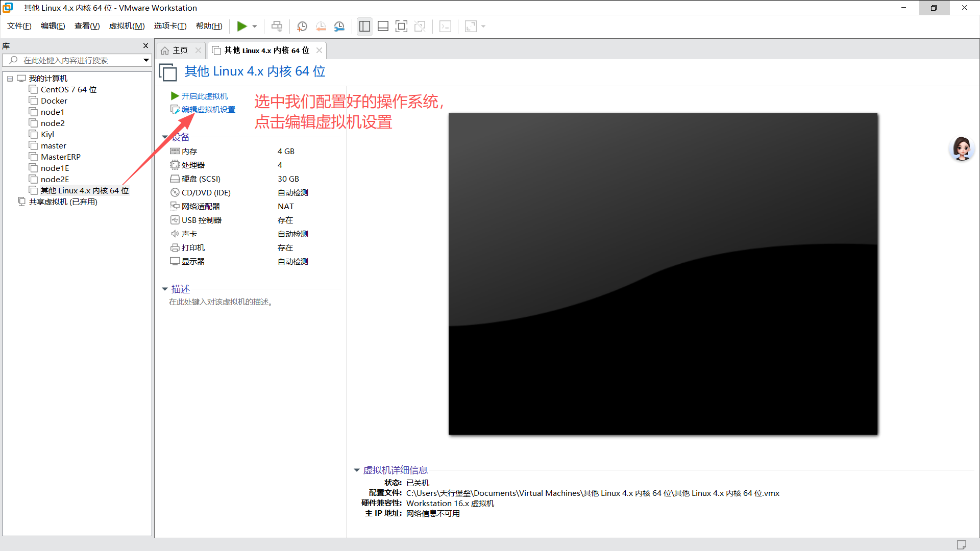Power on the virtual machine with the green play icon
The width and height of the screenshot is (980, 551).
pyautogui.click(x=241, y=26)
